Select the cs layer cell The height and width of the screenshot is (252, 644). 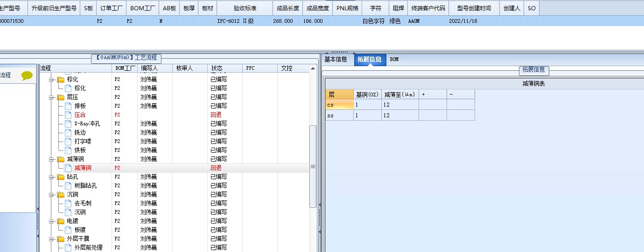339,105
